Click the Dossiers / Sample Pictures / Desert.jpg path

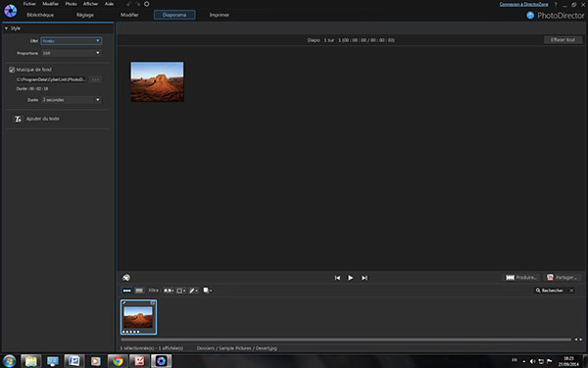click(236, 348)
